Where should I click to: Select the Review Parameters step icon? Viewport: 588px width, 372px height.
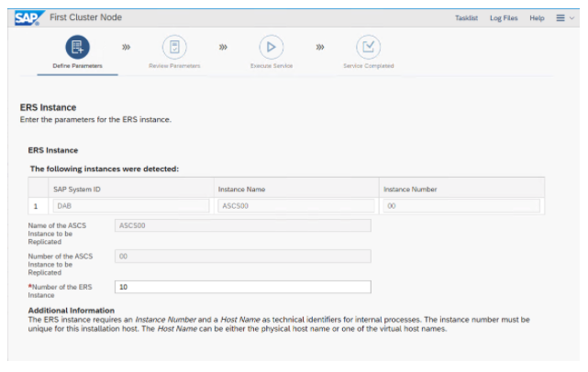pos(174,48)
